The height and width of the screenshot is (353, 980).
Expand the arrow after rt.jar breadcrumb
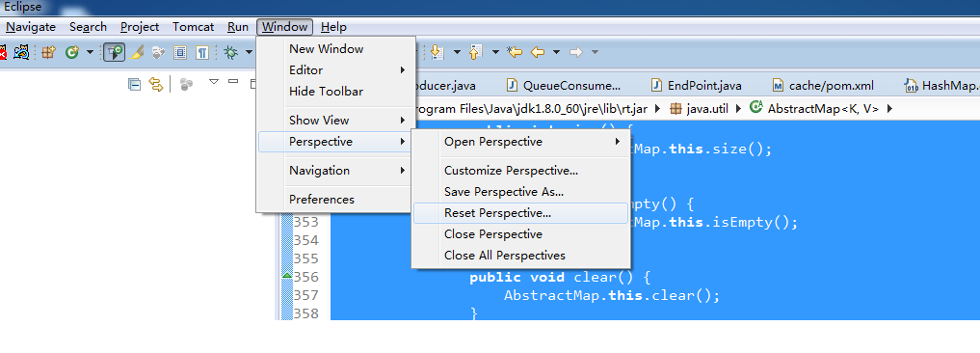click(x=657, y=108)
